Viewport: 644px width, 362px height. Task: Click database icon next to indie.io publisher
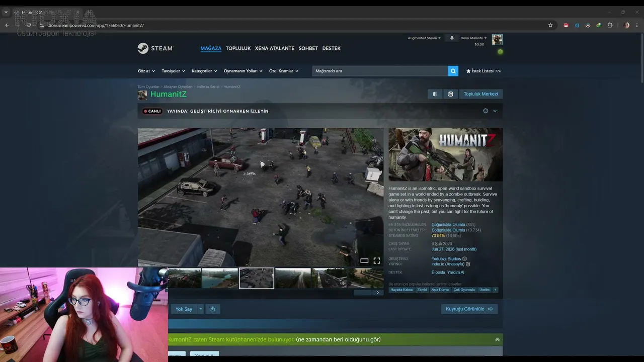(x=468, y=264)
